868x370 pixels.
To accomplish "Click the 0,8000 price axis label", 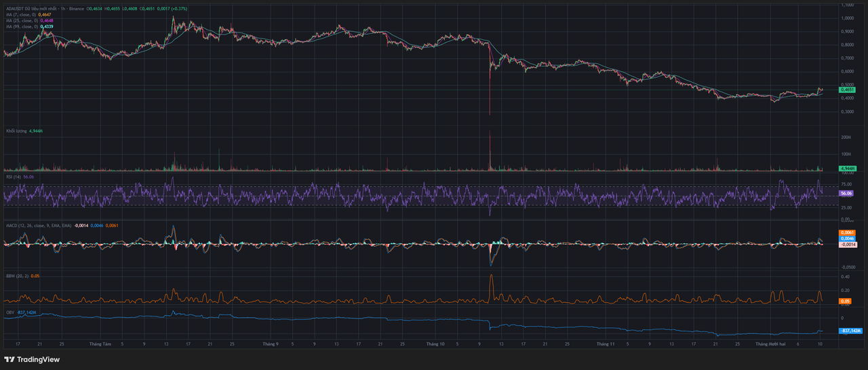I will 848,45.
